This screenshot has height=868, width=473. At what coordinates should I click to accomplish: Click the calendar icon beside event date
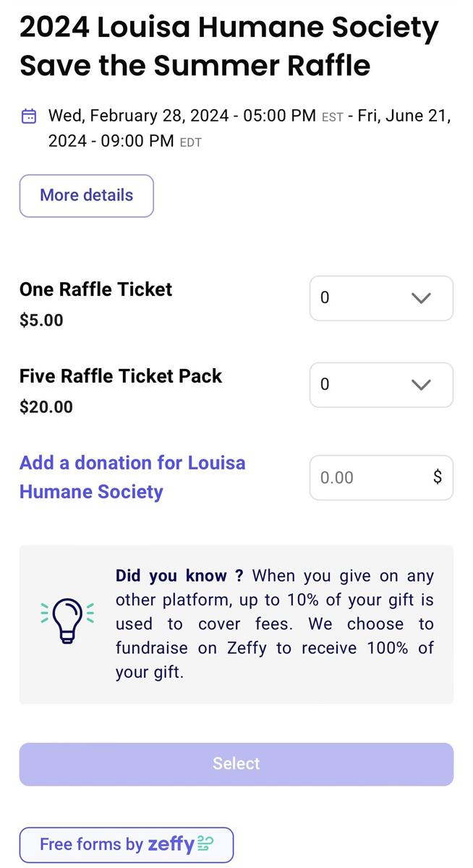point(29,116)
